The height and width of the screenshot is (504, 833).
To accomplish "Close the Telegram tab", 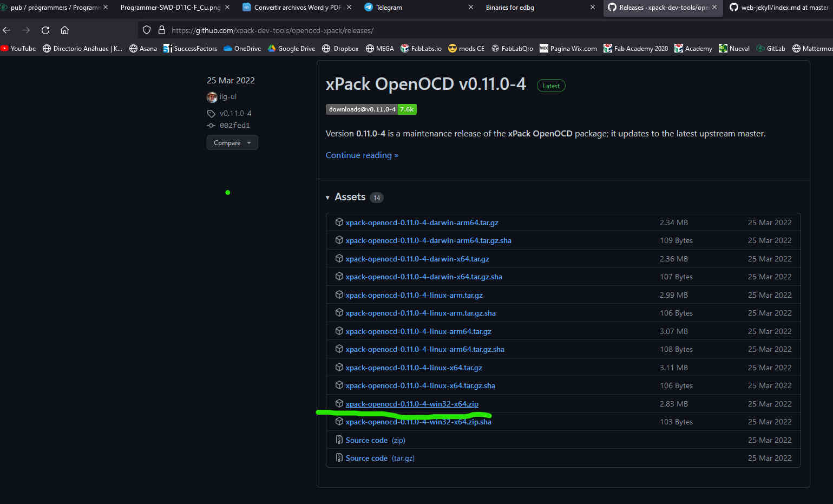I will pyautogui.click(x=471, y=8).
